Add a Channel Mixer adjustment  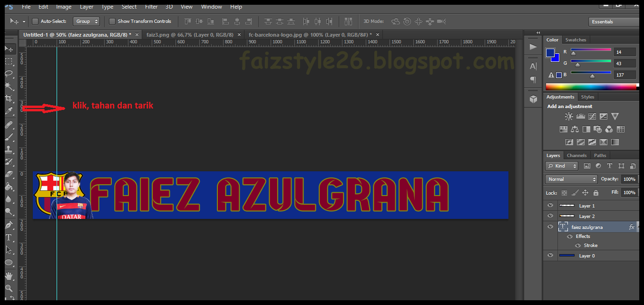[609, 129]
